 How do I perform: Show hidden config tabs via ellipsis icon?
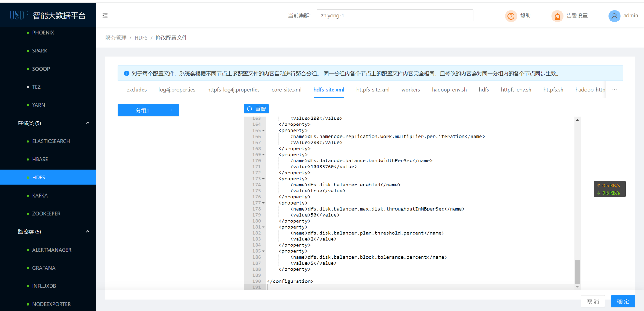[614, 90]
